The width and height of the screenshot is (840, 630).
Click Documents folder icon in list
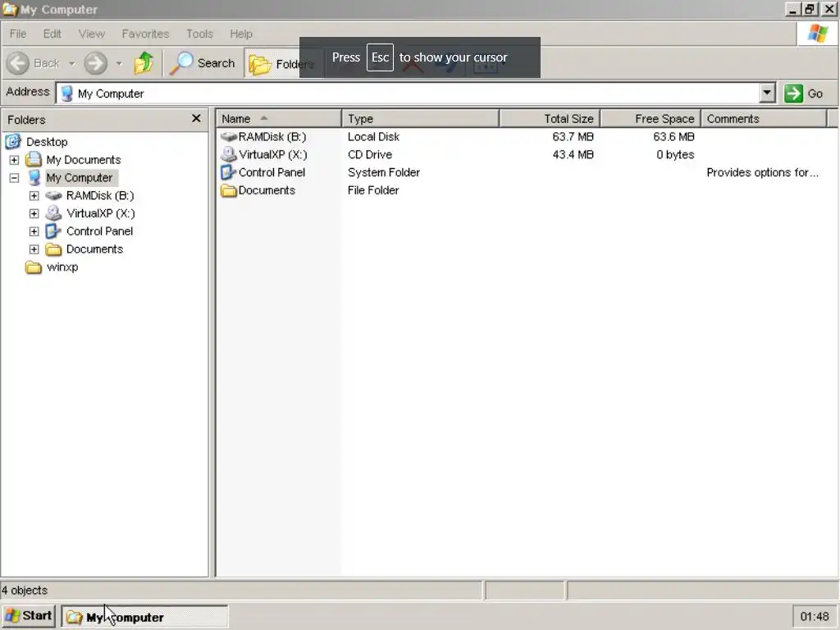coord(229,190)
